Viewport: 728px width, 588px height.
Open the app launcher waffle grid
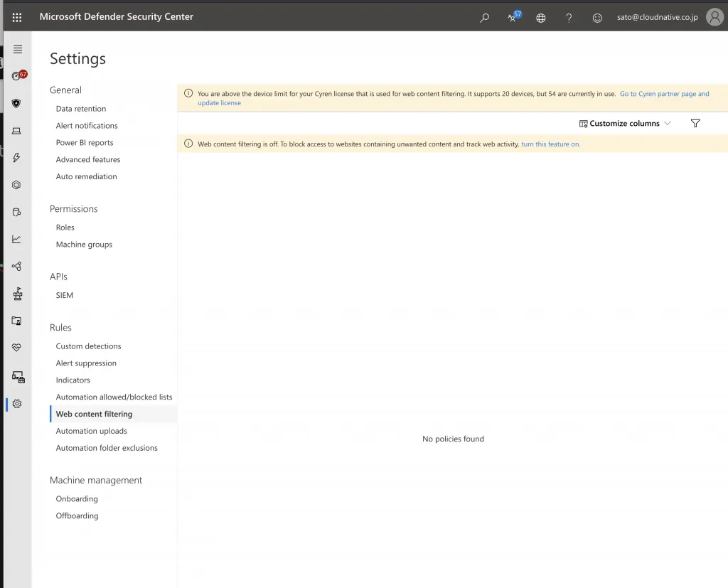17,17
